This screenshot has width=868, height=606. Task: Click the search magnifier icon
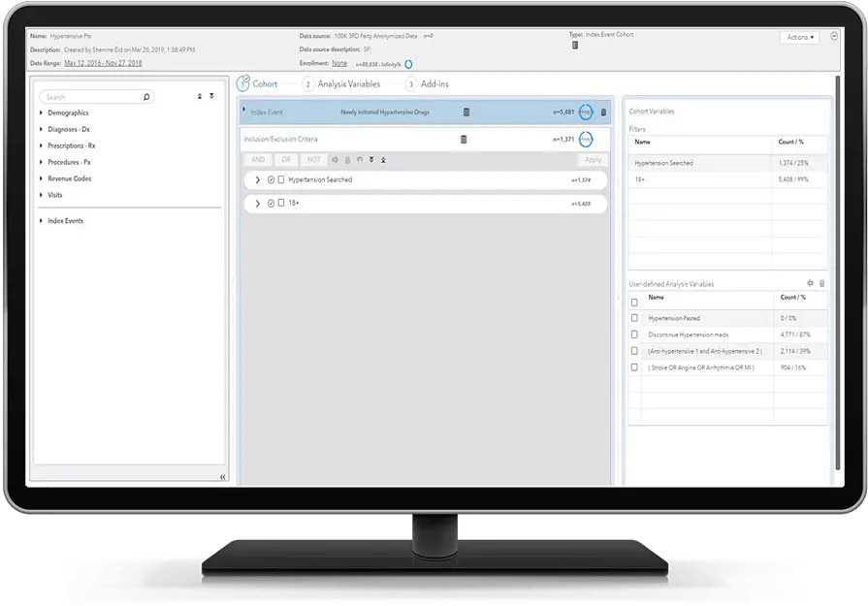coord(146,97)
